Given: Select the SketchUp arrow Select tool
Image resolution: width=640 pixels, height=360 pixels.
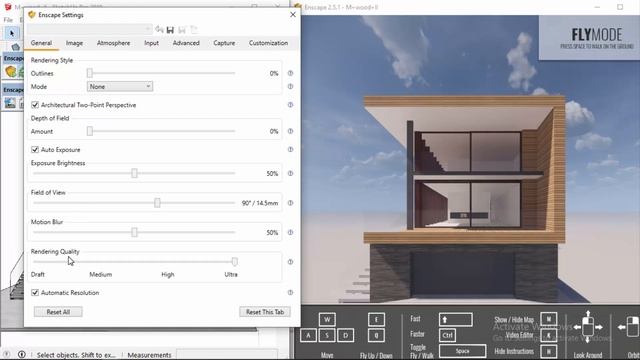Looking at the screenshot, I should pyautogui.click(x=11, y=33).
